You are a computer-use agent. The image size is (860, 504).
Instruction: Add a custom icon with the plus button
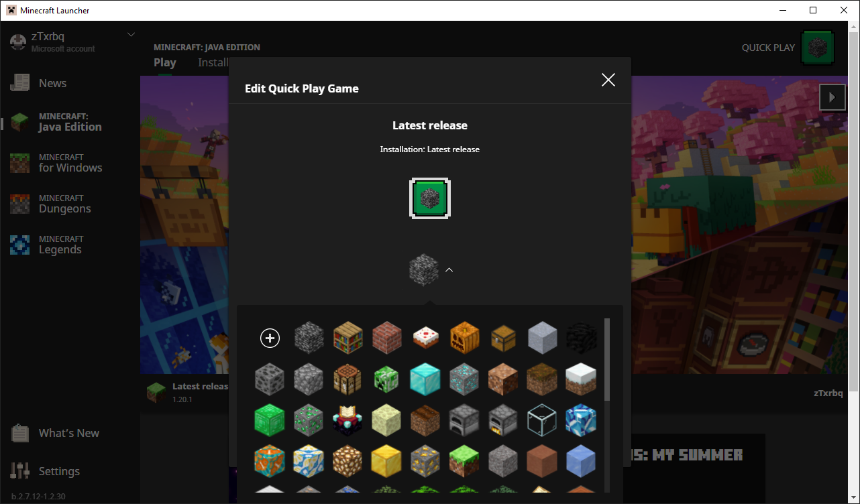[270, 338]
